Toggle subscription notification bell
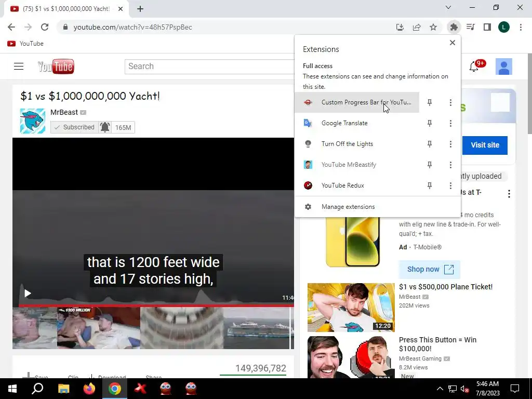The width and height of the screenshot is (532, 399). tap(105, 127)
